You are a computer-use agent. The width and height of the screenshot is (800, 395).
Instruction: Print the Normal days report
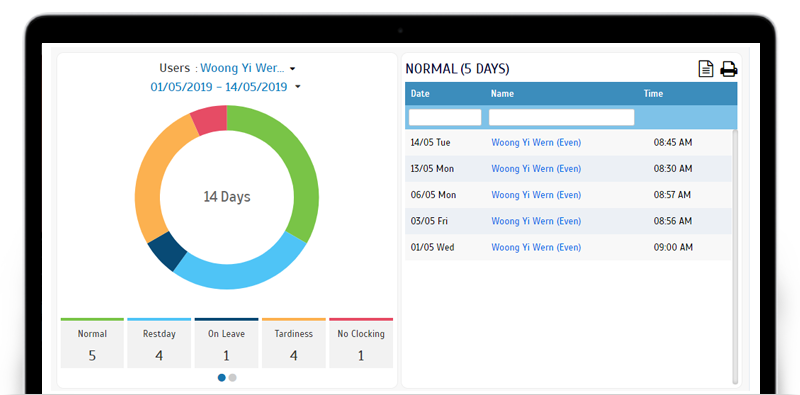729,69
